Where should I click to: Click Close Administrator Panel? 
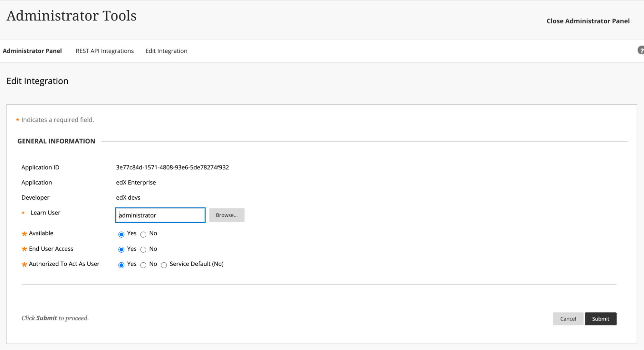pos(588,21)
